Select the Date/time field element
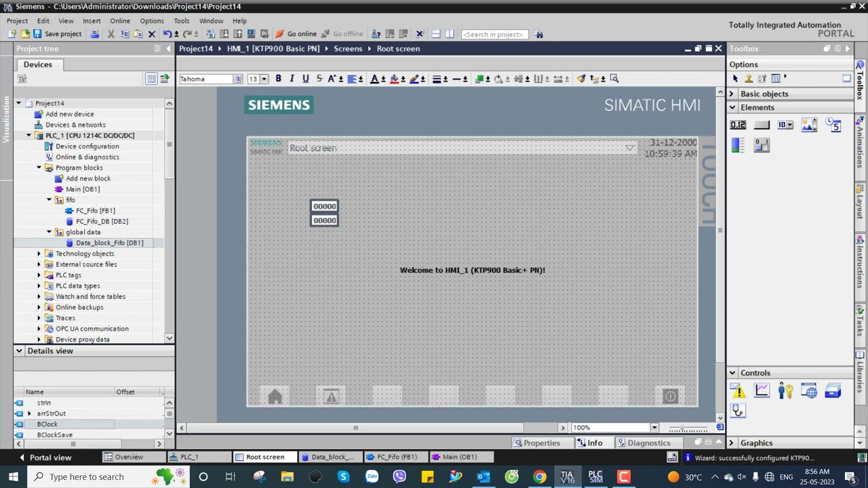This screenshot has width=868, height=488. 833,125
